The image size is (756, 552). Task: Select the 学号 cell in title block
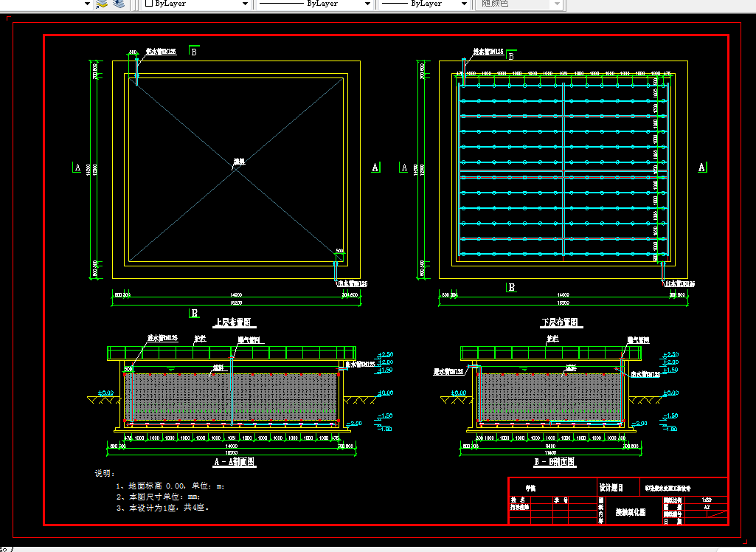(561, 500)
